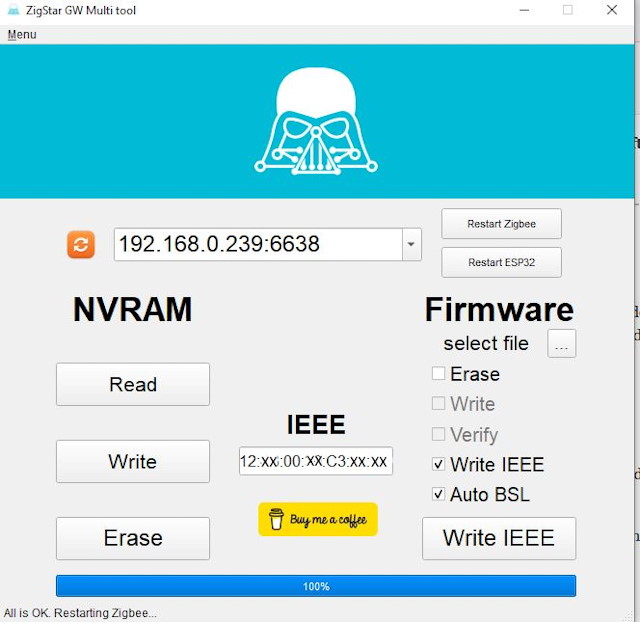The image size is (640, 622).
Task: Click the NVRAM Read button
Action: [133, 384]
